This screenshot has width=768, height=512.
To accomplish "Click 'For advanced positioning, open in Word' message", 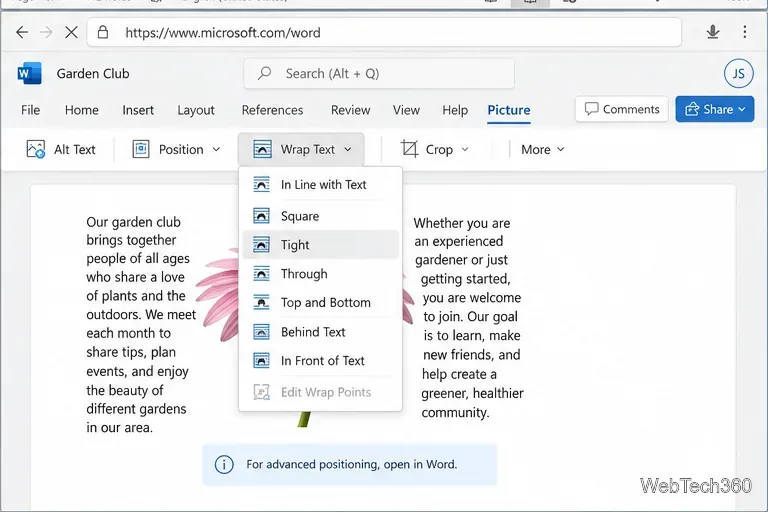I will [351, 464].
